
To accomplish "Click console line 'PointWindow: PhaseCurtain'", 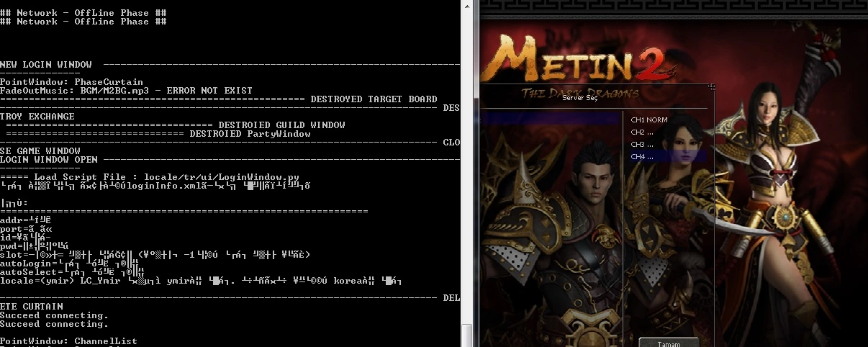I will [72, 82].
